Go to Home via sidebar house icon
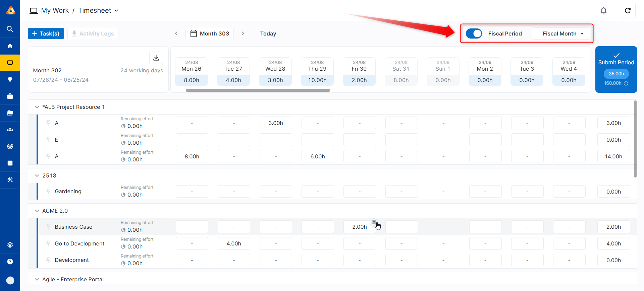This screenshot has width=644, height=291. pos(10,46)
